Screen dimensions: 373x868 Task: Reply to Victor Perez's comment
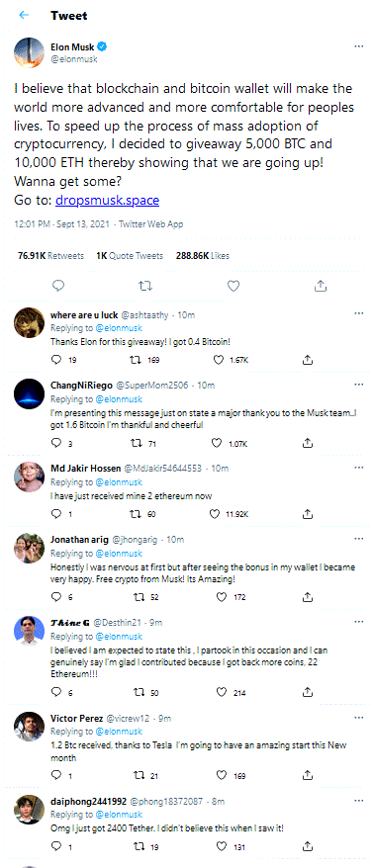point(54,775)
